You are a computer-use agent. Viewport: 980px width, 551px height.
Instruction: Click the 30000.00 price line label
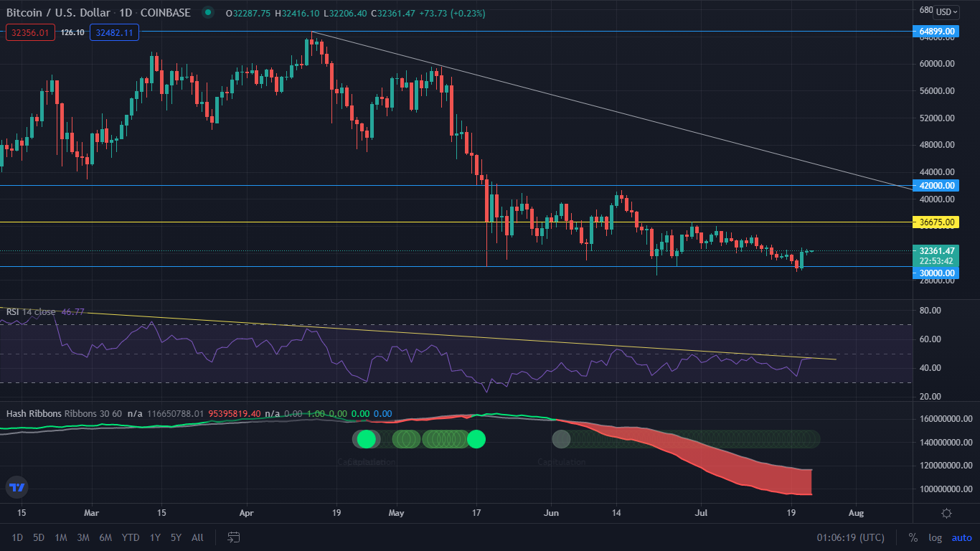click(937, 273)
